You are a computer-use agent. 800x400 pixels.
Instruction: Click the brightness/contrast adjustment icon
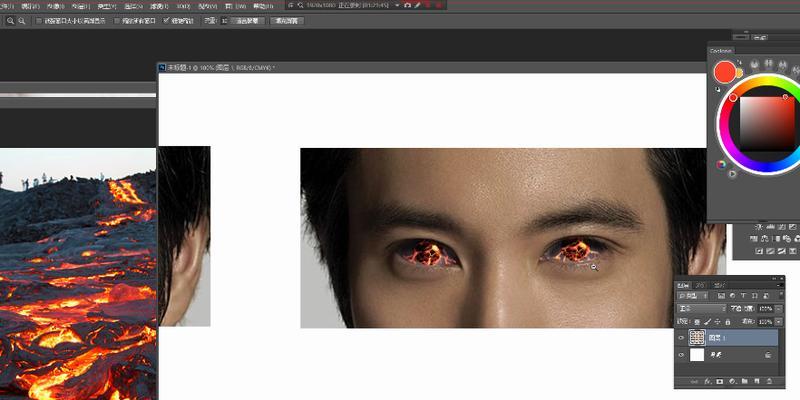(x=759, y=227)
